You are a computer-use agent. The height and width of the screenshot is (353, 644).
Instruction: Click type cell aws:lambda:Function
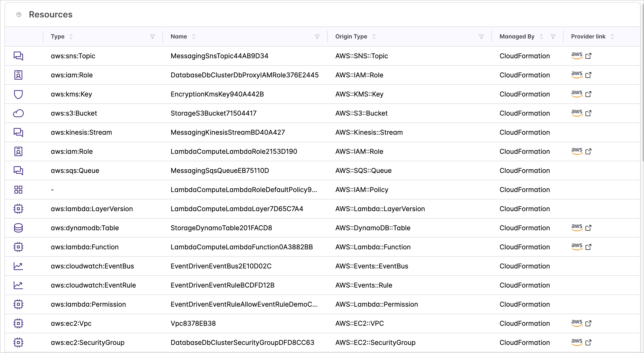[x=84, y=247]
